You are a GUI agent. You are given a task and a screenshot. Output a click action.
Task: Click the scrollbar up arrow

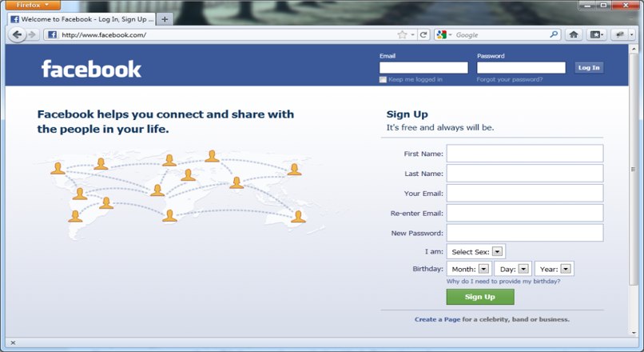pos(634,49)
